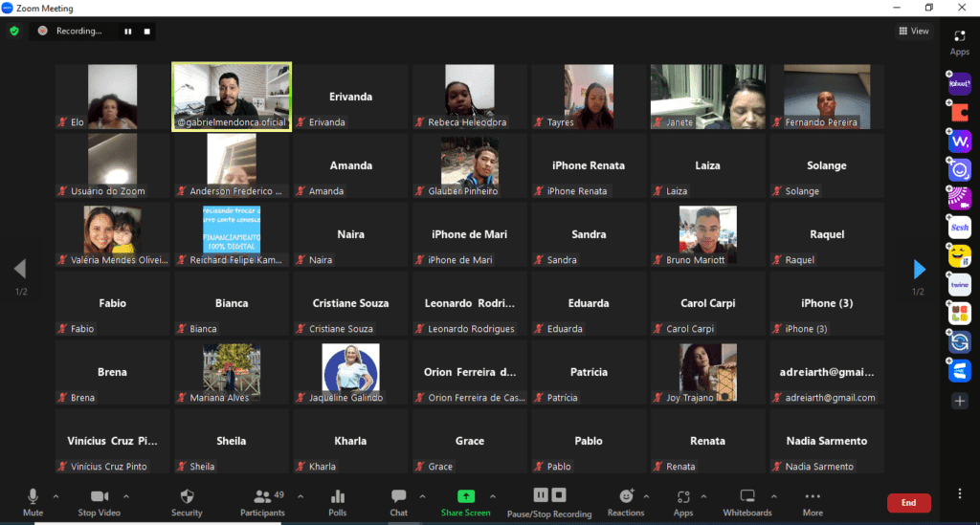Open the View layout menu
The height and width of the screenshot is (525, 980).
coord(914,31)
